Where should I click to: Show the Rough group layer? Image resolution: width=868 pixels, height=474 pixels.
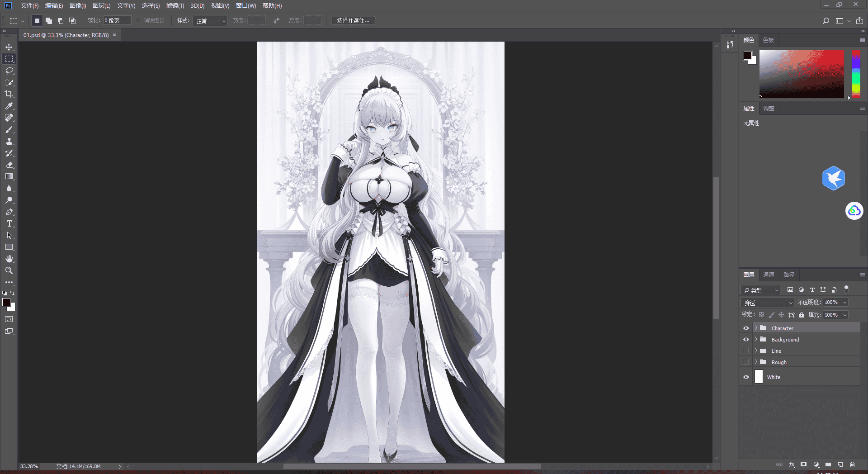point(746,362)
